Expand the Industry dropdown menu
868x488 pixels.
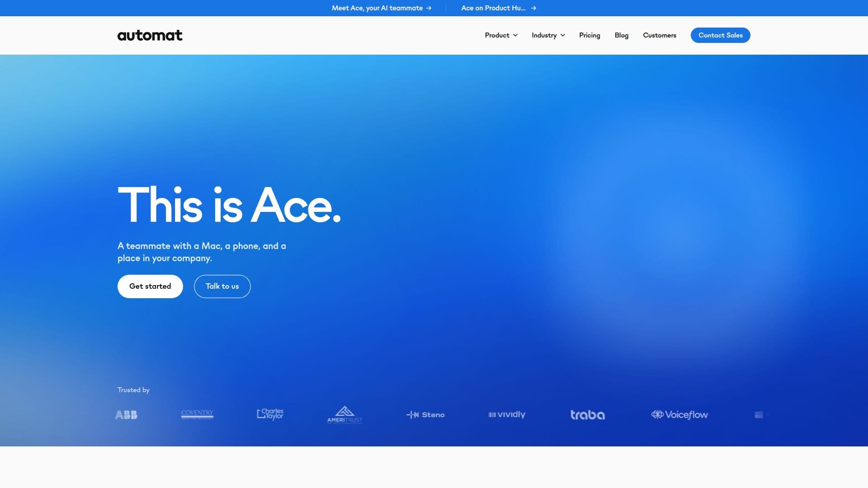tap(548, 35)
